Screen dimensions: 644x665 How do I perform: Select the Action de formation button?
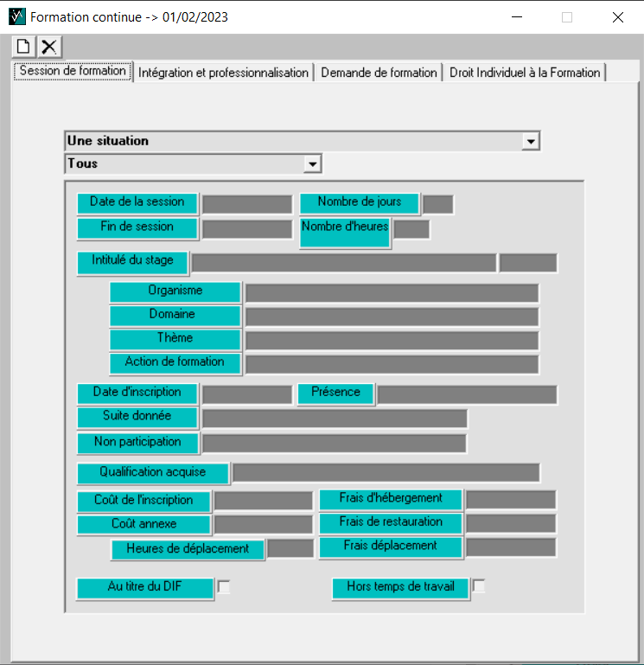click(x=175, y=362)
